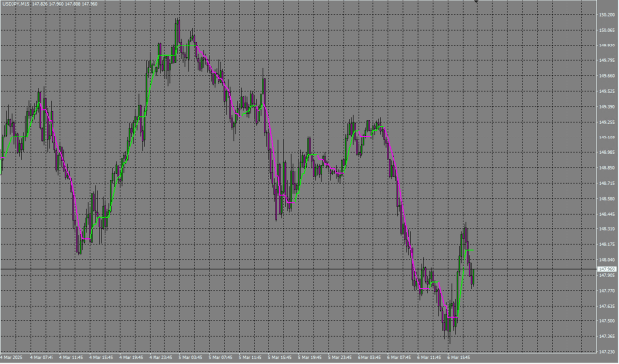Click the 147.500 price scale label
Screen dimensions: 619x364
(x=607, y=321)
